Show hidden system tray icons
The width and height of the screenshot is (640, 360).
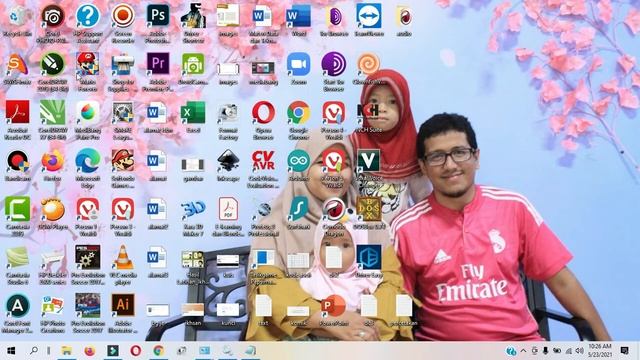coord(523,351)
